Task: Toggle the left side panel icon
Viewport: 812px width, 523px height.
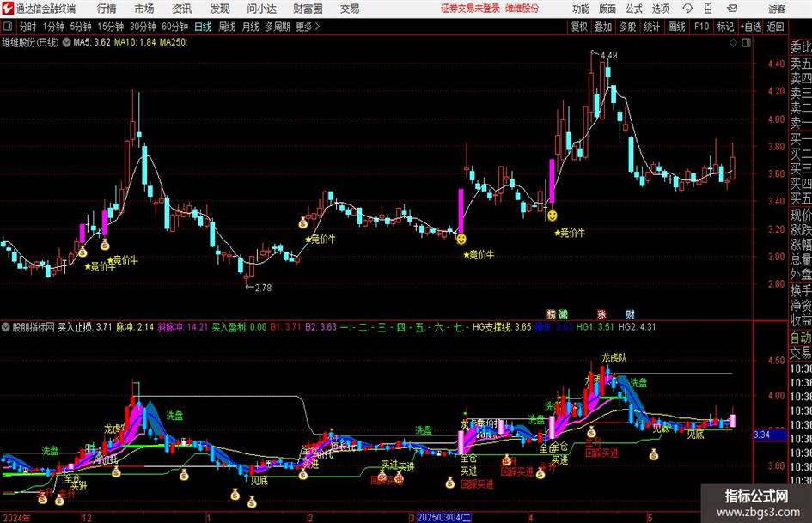Action: pyautogui.click(x=8, y=27)
